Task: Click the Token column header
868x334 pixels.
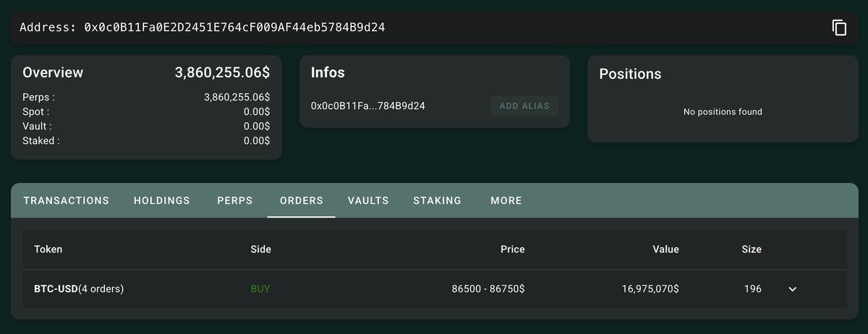Action: pyautogui.click(x=48, y=249)
